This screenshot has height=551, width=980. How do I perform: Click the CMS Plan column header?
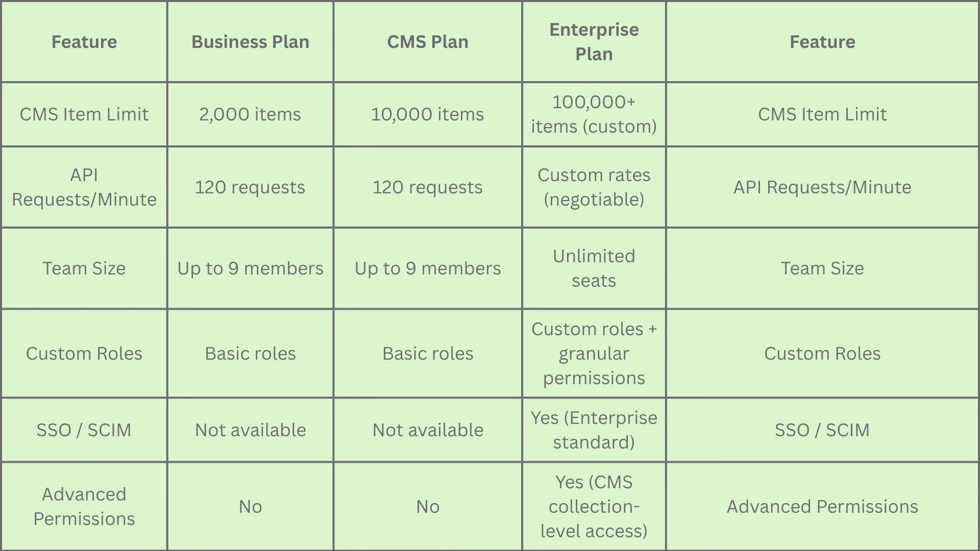pos(428,42)
